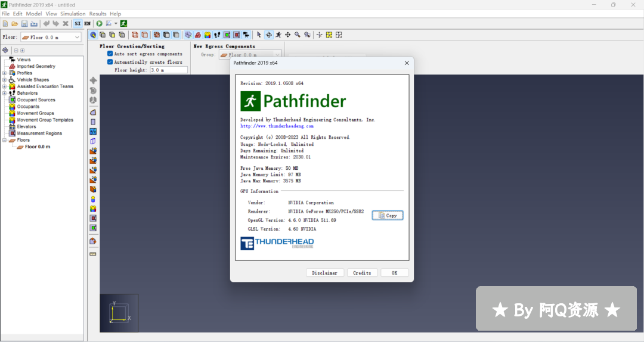Click the Floor height input field
Image resolution: width=644 pixels, height=342 pixels.
[x=168, y=70]
